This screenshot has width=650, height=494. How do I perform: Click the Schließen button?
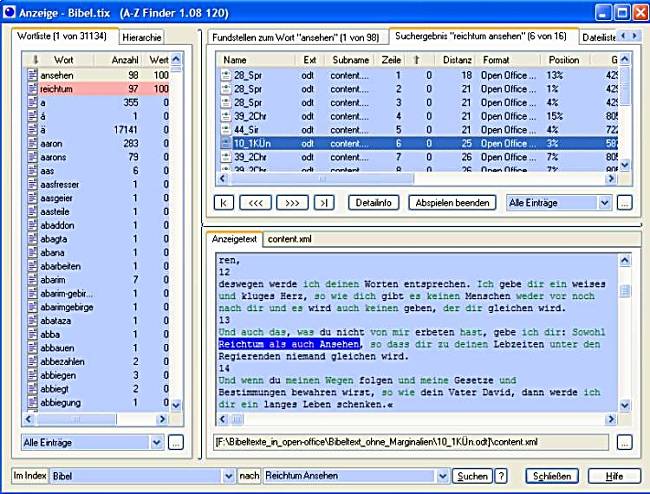tap(552, 476)
